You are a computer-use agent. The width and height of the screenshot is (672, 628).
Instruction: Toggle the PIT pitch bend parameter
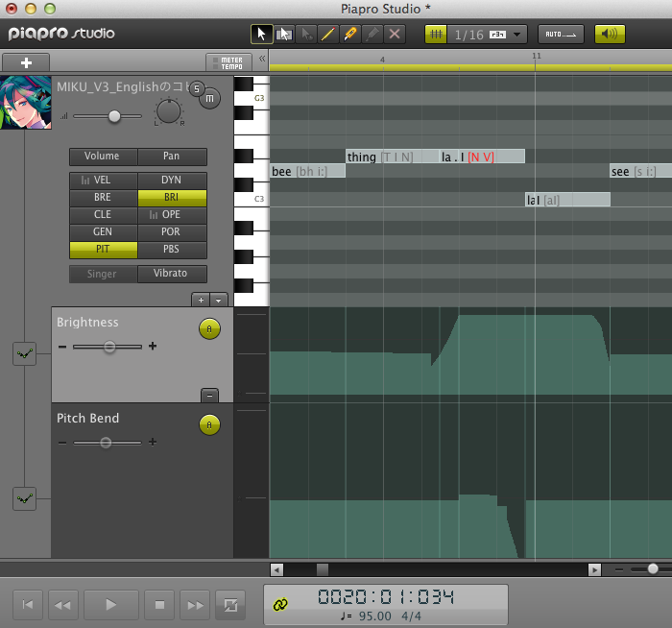(x=104, y=250)
